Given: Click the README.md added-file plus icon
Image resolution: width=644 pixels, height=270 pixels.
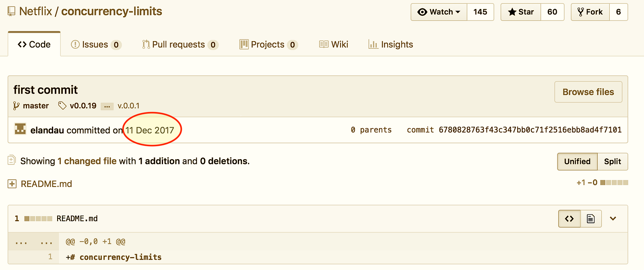Looking at the screenshot, I should [x=12, y=184].
